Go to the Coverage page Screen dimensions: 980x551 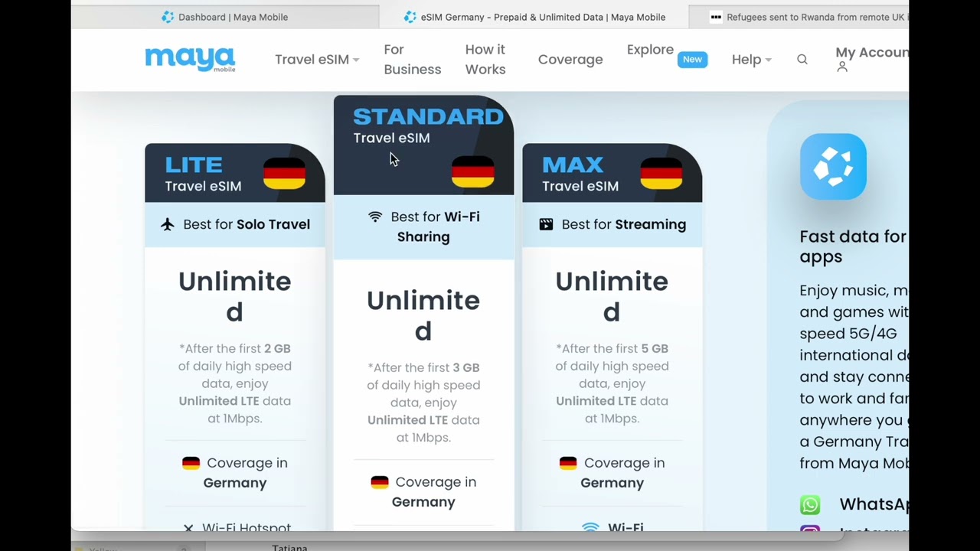[x=570, y=60]
